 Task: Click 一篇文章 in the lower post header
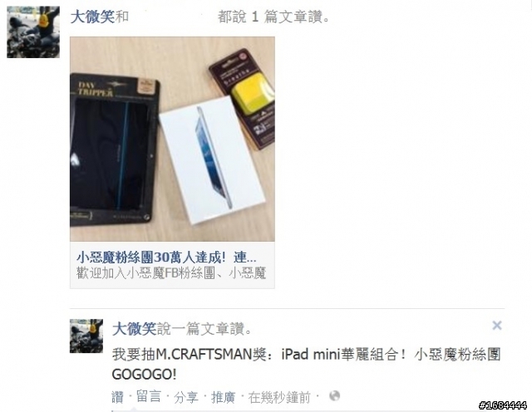[201, 329]
